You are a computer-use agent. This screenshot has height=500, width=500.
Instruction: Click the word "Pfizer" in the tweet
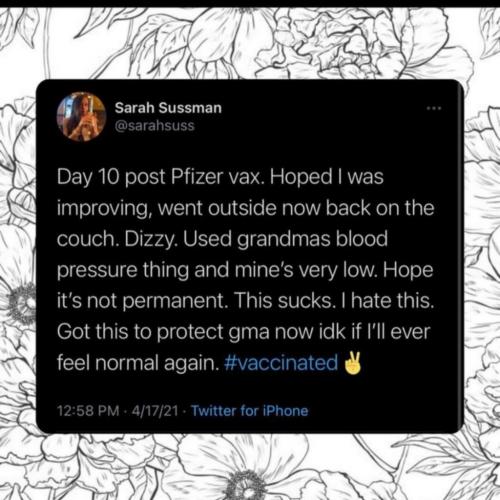tap(196, 176)
